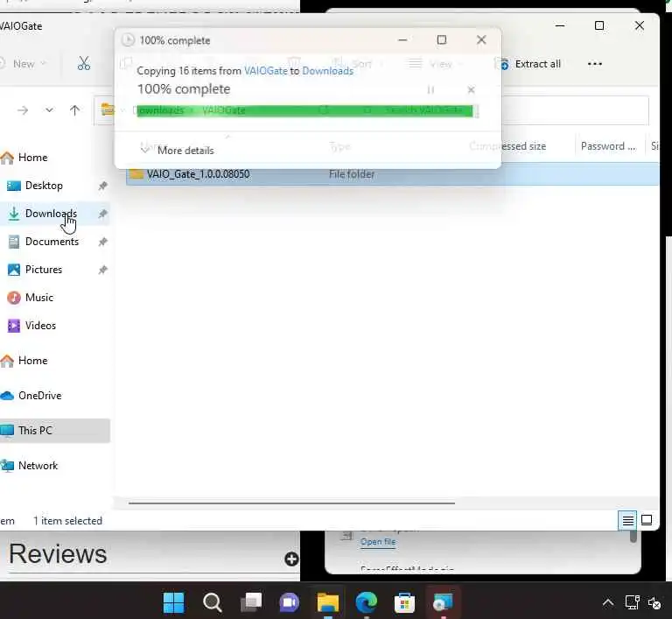Open Task View on taskbar

[x=251, y=602]
